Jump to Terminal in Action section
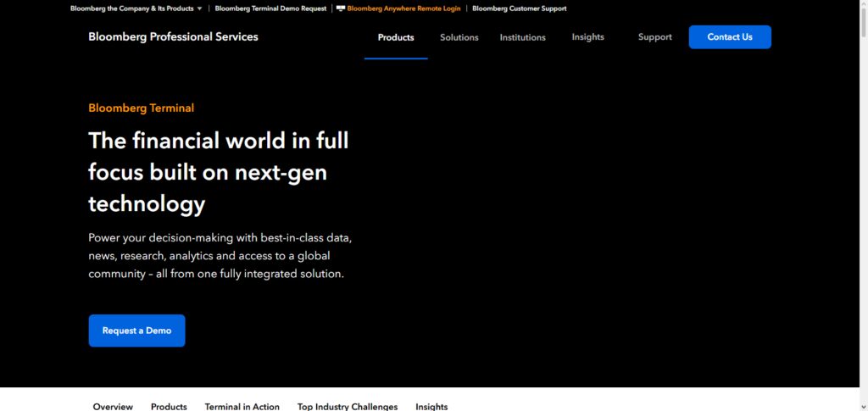 [242, 407]
